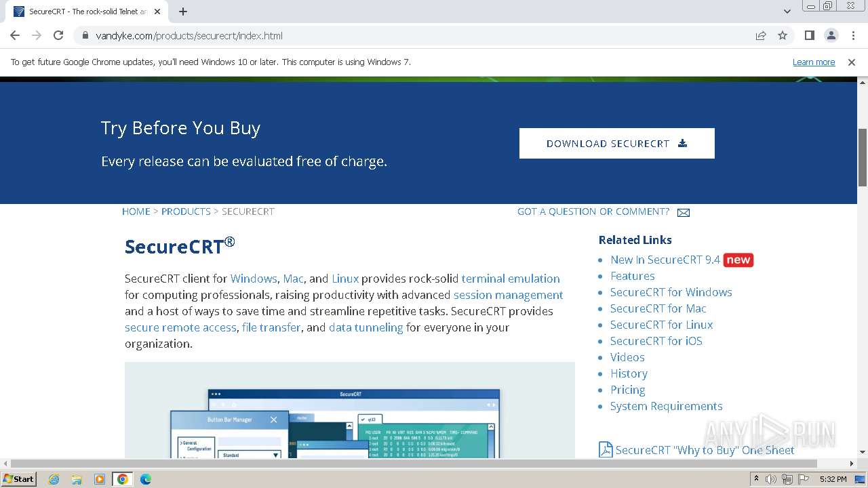Open SecureCRT for Mac related link
Image resolution: width=868 pixels, height=488 pixels.
coord(658,308)
